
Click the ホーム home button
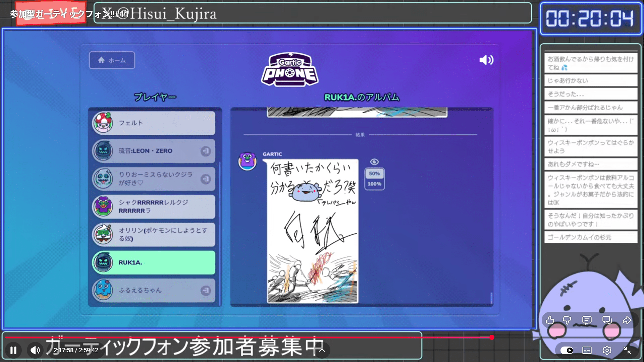pyautogui.click(x=112, y=60)
